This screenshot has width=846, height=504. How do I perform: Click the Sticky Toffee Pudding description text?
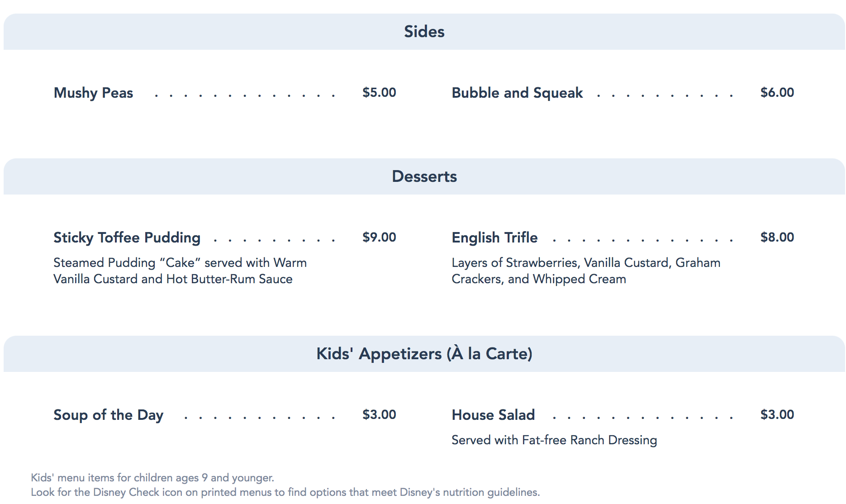[x=180, y=271]
